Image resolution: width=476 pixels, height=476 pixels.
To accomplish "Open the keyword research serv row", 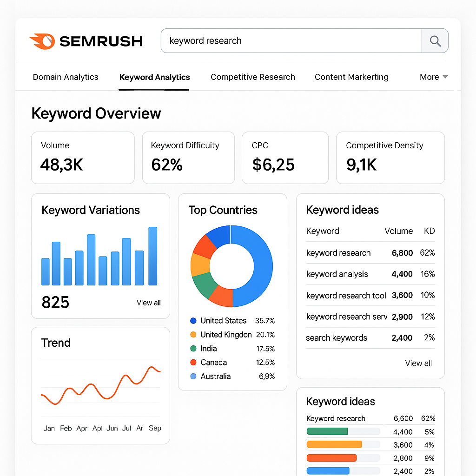I will 370,317.
